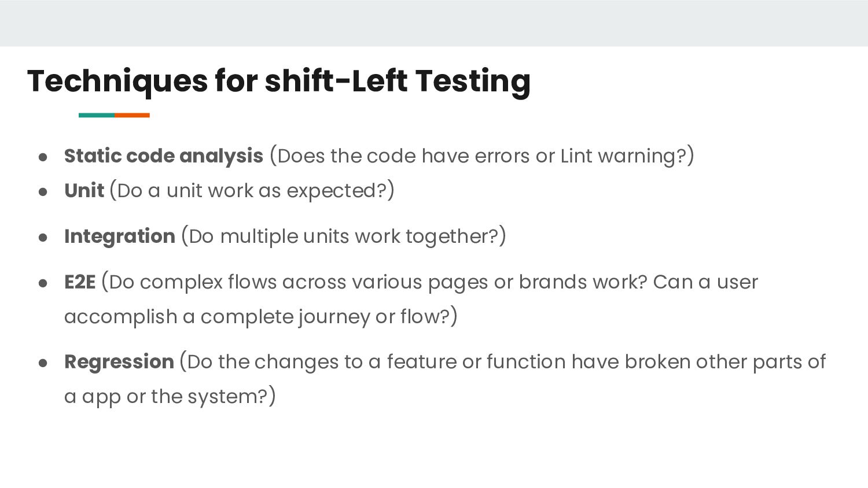Select the bold "Static code analysis" term

(x=163, y=156)
